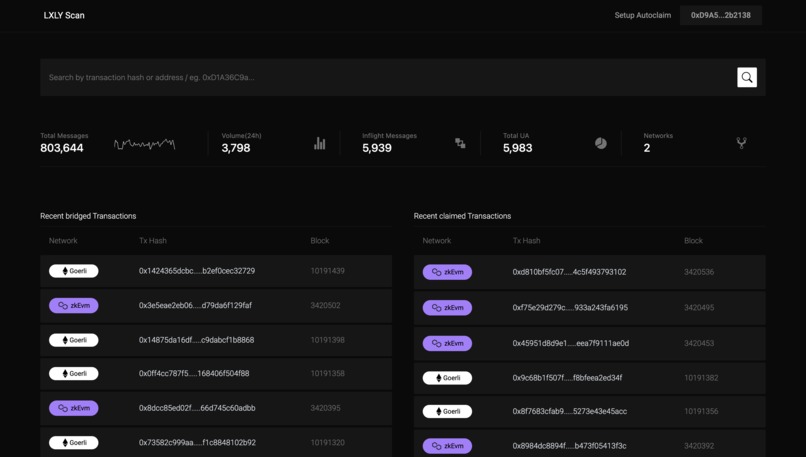Open claimed tx 0x8984dc8894f....b473f05413f3c
Viewport: 806px width, 457px height.
point(569,446)
